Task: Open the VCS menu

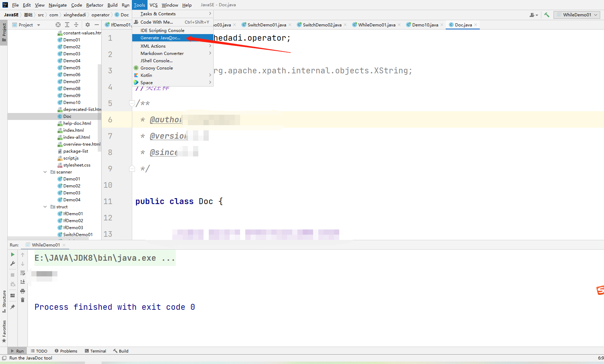Action: pos(153,5)
